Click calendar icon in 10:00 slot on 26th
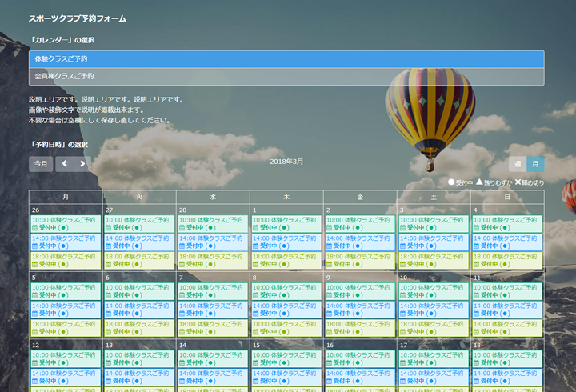The height and width of the screenshot is (392, 576). 34,228
